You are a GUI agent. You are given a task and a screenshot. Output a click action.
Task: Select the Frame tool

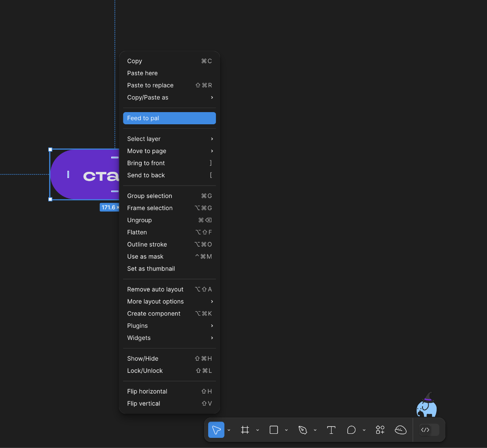pos(245,430)
